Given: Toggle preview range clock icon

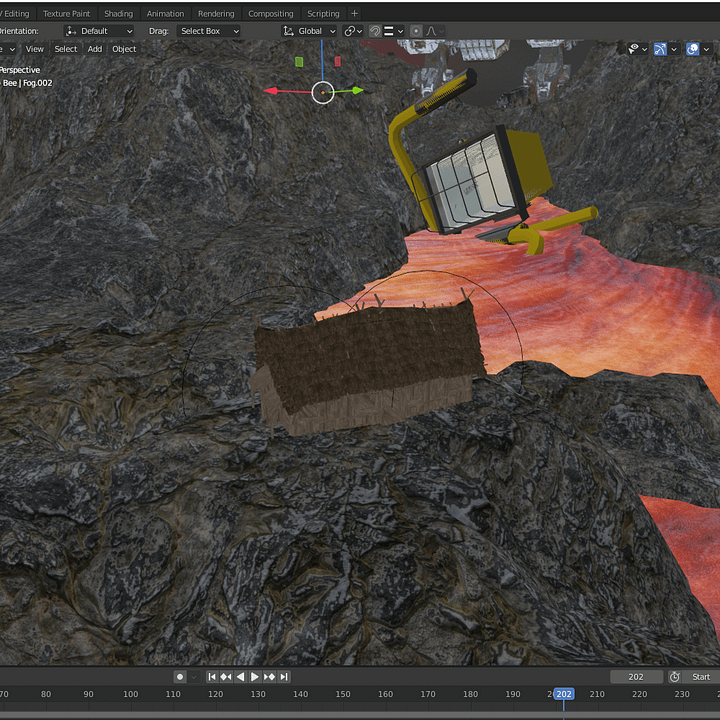Looking at the screenshot, I should tap(674, 677).
